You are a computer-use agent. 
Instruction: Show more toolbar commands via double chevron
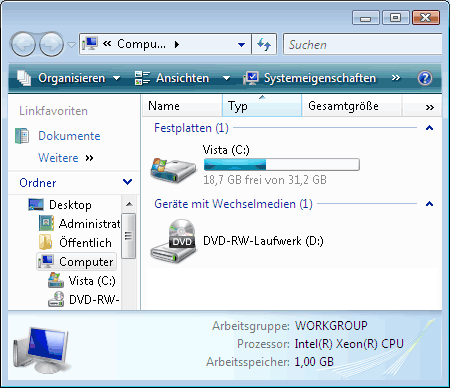pyautogui.click(x=396, y=78)
